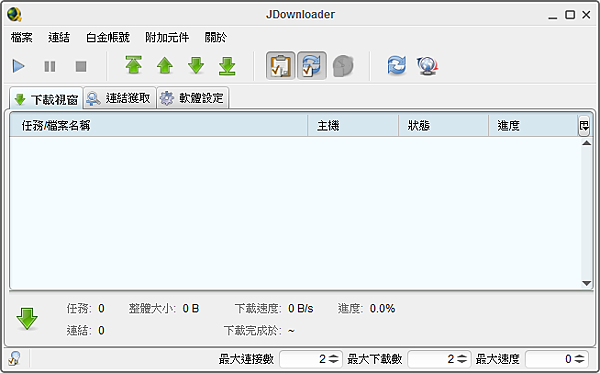Click the 進度 0.0% value

point(382,308)
